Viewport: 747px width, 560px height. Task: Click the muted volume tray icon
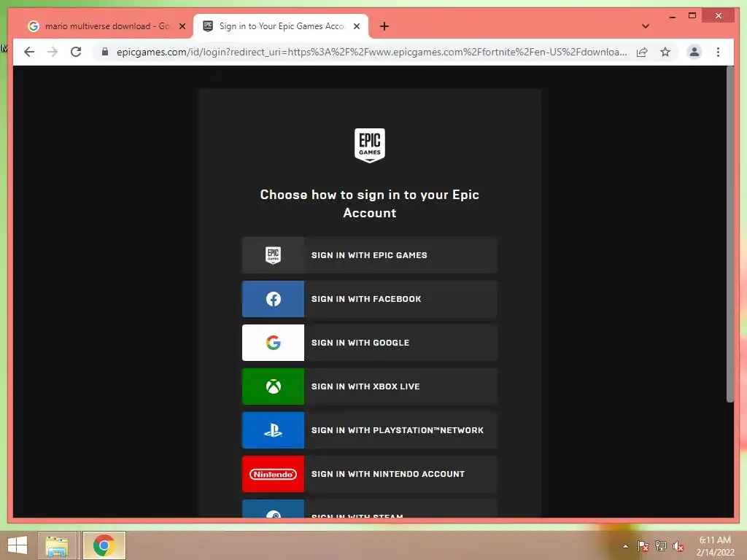678,546
